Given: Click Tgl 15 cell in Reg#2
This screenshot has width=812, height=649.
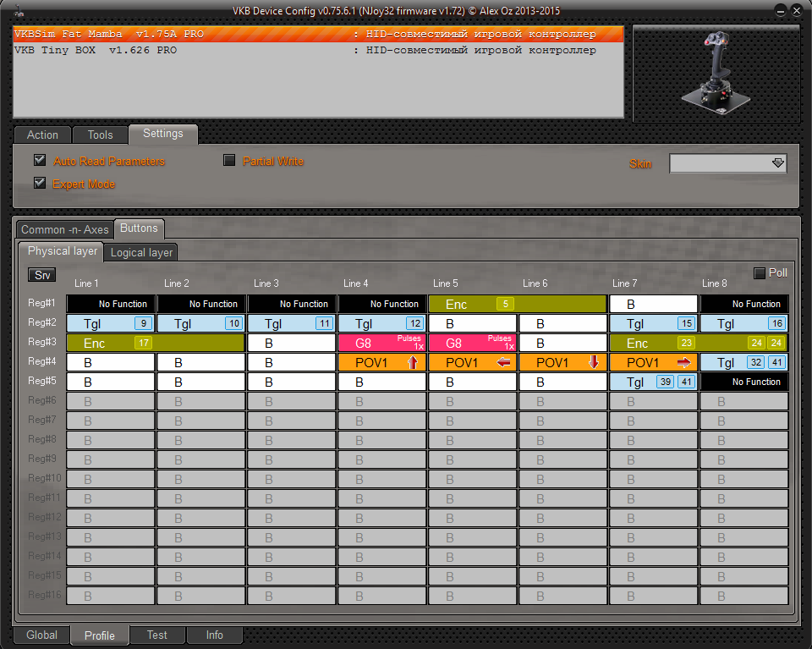Looking at the screenshot, I should pyautogui.click(x=654, y=323).
